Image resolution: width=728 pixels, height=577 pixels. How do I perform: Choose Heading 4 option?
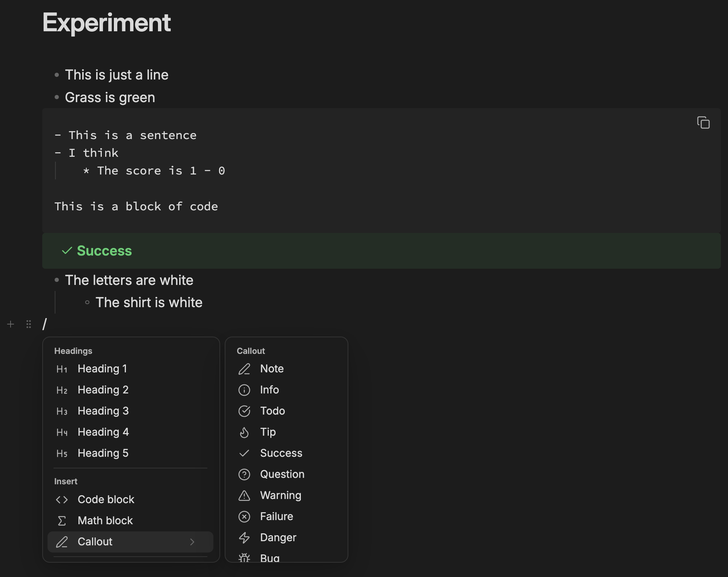pos(130,432)
